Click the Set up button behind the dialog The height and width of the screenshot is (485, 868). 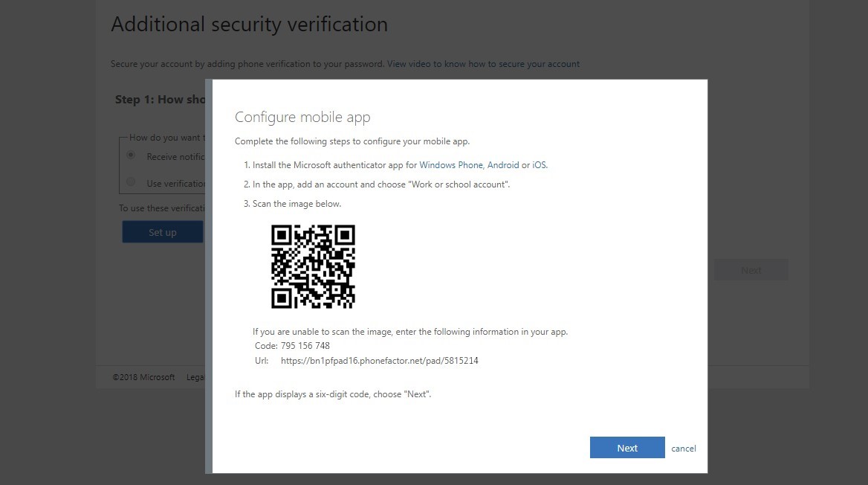tap(162, 231)
